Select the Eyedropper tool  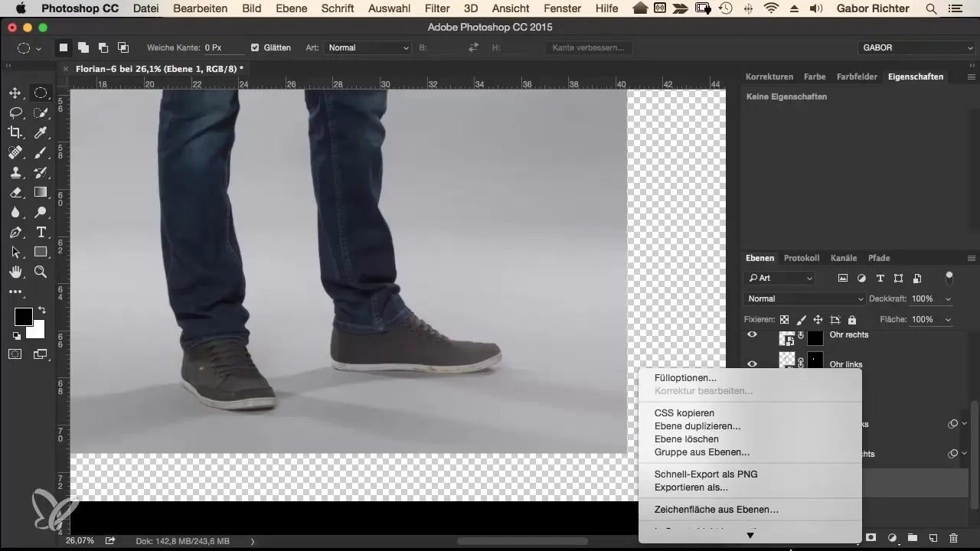click(41, 133)
